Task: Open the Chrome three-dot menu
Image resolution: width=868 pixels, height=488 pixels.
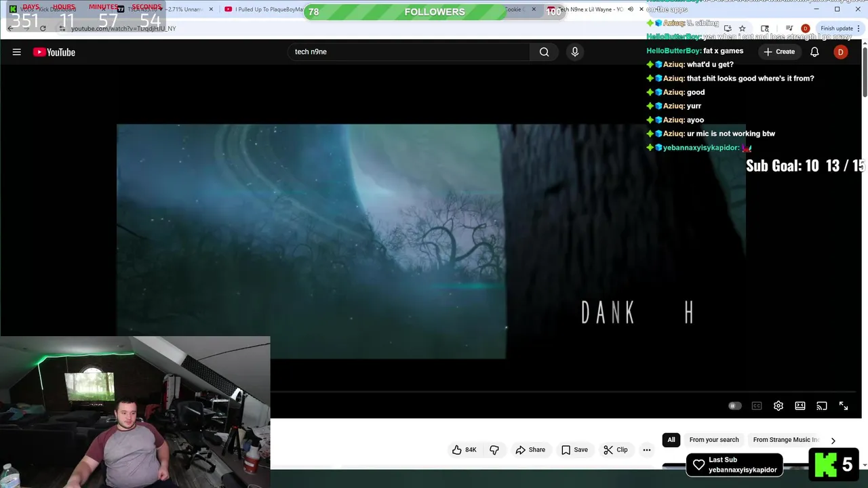Action: pyautogui.click(x=859, y=28)
